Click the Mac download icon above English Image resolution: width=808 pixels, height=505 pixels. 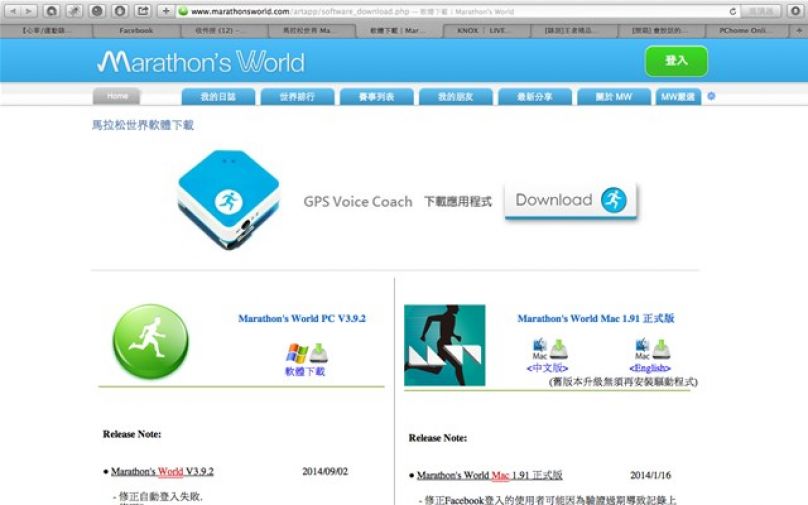(x=652, y=349)
